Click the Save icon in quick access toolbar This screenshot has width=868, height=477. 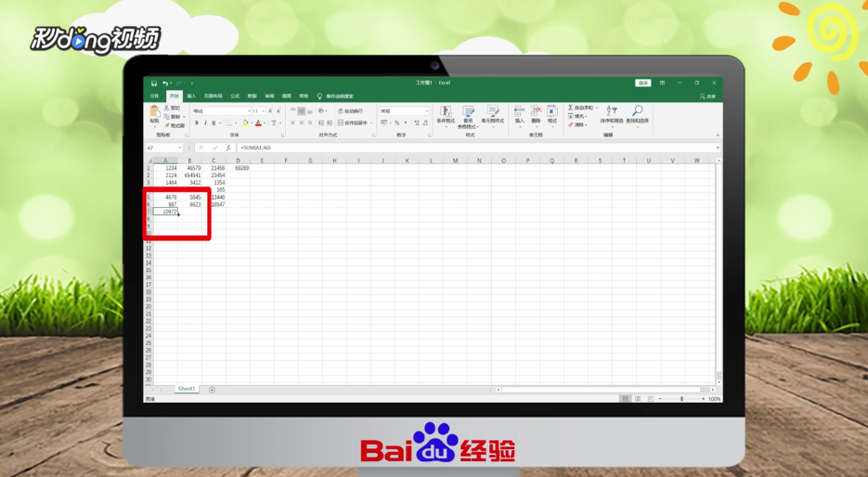154,84
